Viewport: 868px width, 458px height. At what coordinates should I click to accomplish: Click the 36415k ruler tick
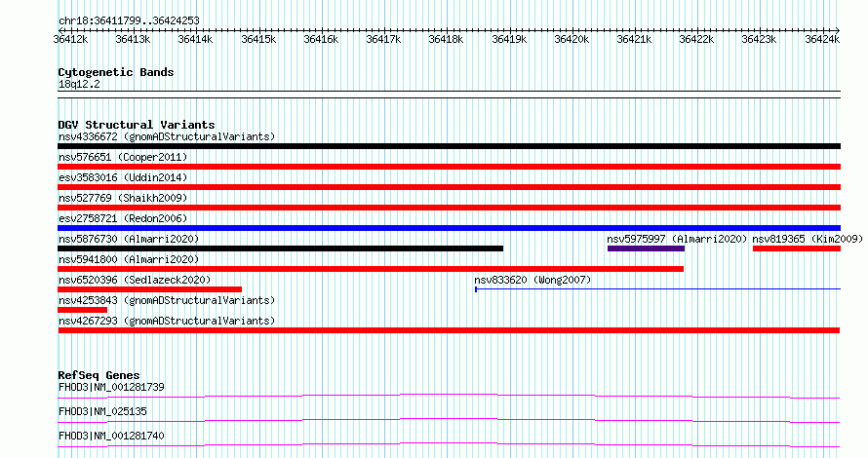click(258, 39)
